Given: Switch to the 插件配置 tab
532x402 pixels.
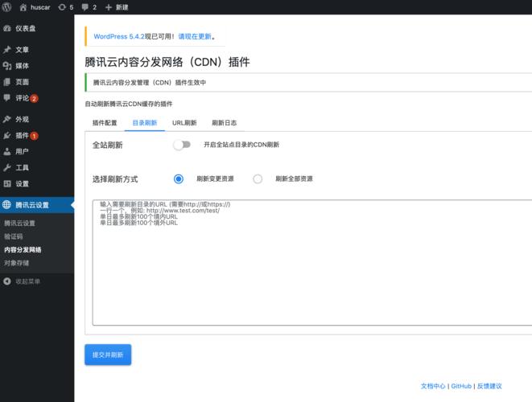Looking at the screenshot, I should (105, 123).
